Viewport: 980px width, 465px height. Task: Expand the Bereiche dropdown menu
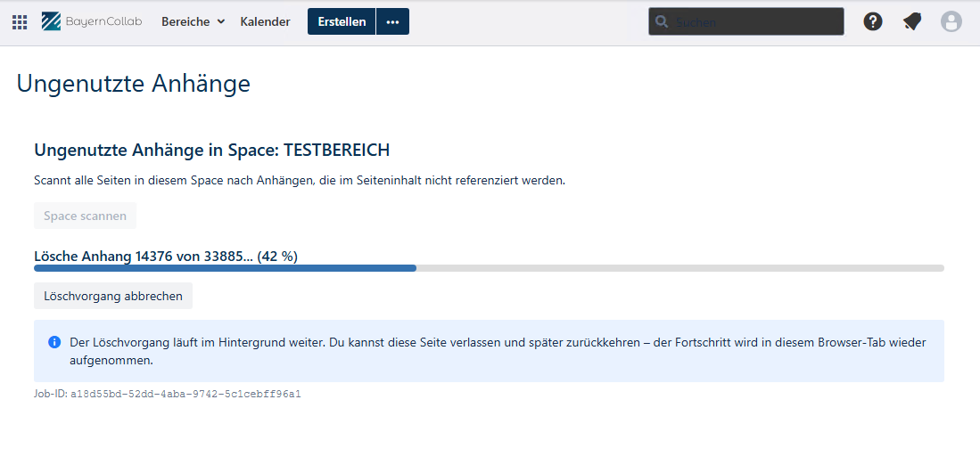(x=194, y=22)
